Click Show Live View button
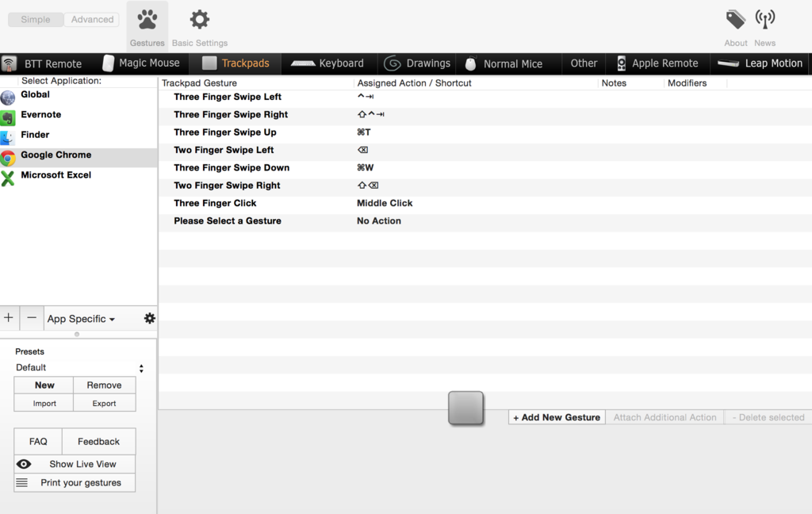Screen dimensions: 812x514 click(75, 464)
